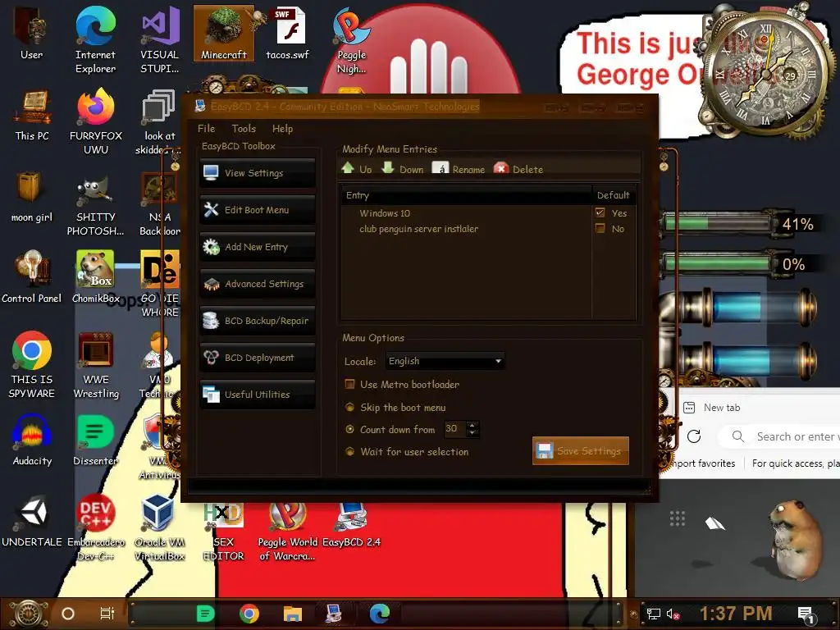This screenshot has width=840, height=630.
Task: Open Control Panel desktop icon
Action: 32,277
